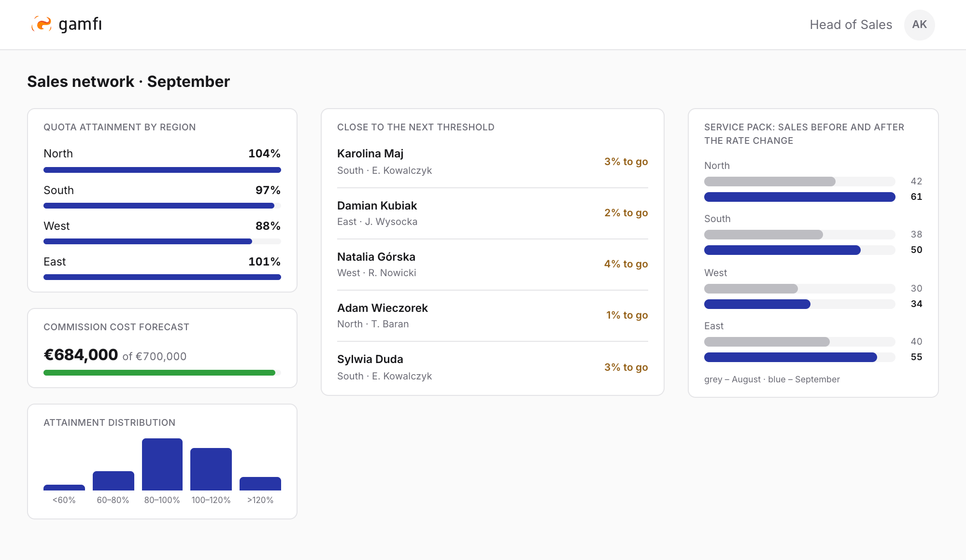
Task: Click the gamfi flame logo icon
Action: pyautogui.click(x=42, y=24)
